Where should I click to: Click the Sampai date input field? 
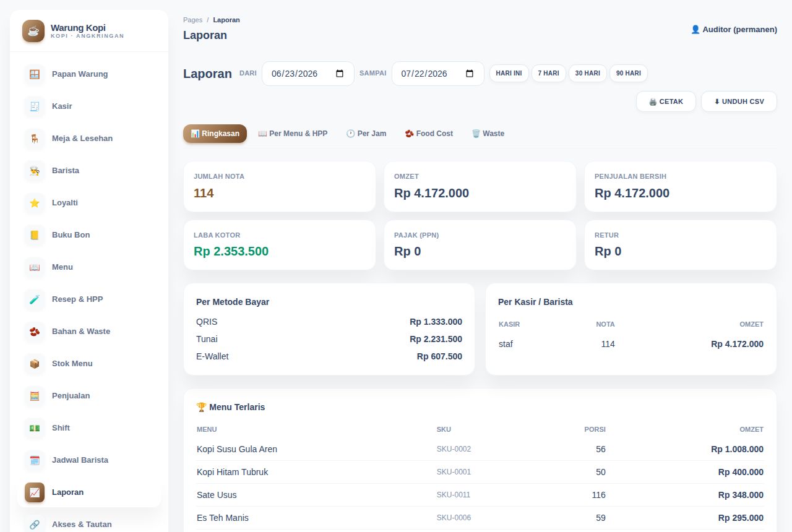pos(438,74)
